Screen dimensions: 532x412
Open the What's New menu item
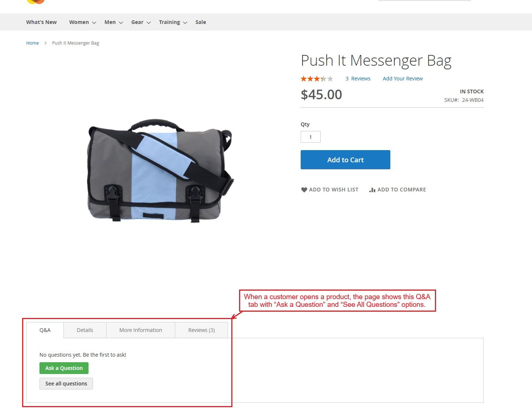[41, 22]
